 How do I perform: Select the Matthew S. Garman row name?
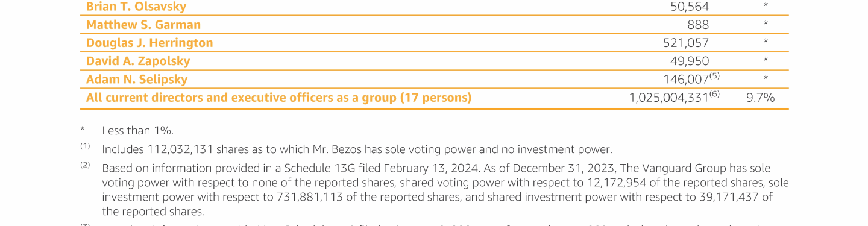tap(143, 25)
